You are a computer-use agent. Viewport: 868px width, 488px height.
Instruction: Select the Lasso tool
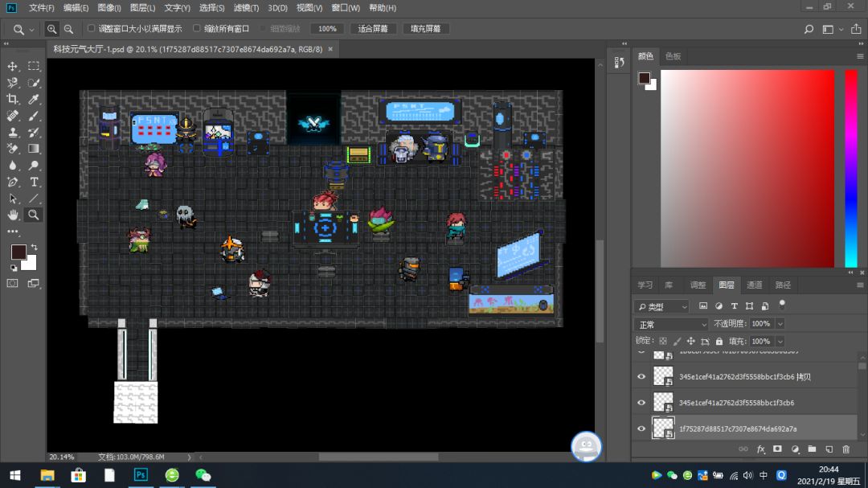pos(12,83)
